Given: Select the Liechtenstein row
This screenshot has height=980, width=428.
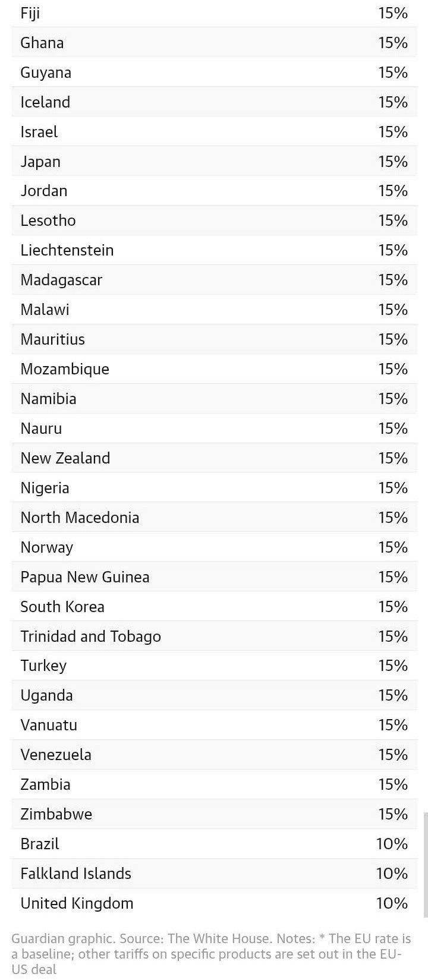Looking at the screenshot, I should (214, 250).
